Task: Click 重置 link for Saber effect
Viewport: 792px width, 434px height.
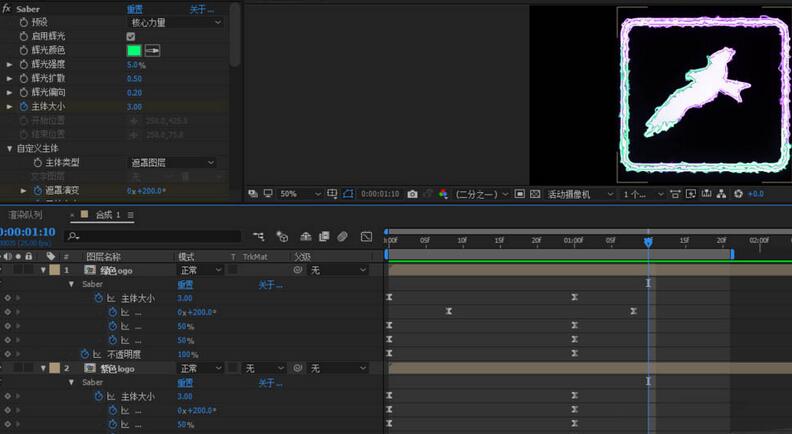Action: pyautogui.click(x=134, y=9)
